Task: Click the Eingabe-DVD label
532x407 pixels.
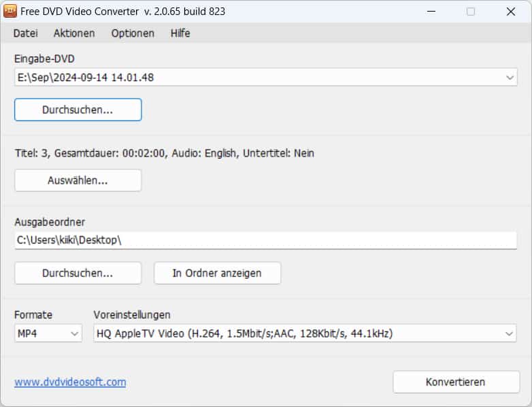Action: [44, 59]
